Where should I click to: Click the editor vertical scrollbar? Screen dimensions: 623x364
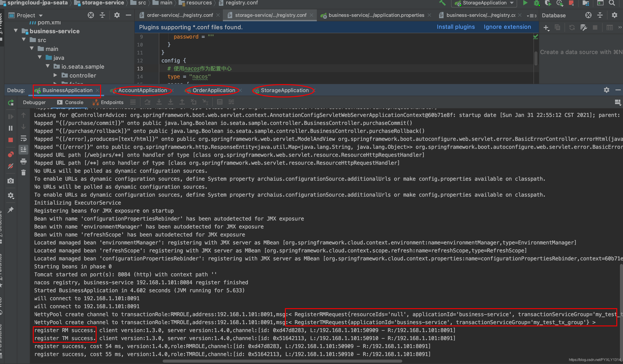pyautogui.click(x=536, y=58)
